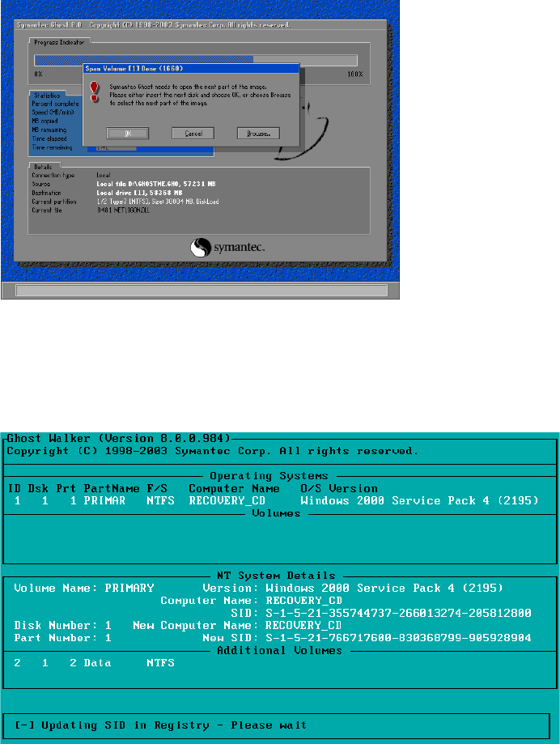Screen dimensions: 560x744
Task: Click the status bar under Ghost window
Action: (x=202, y=290)
